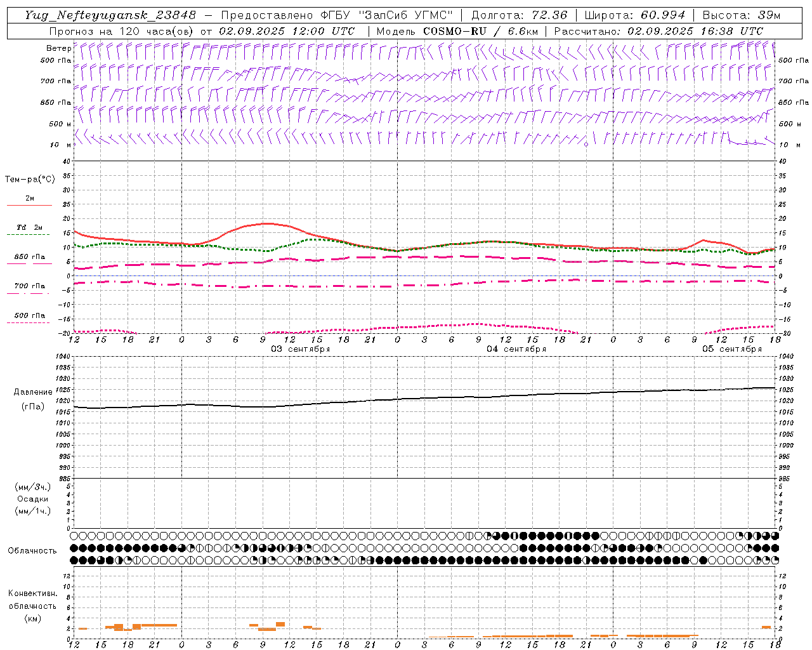Viewport: 812px width, 650px height.
Task: Click the calm wind circle in 10 м row
Action: [586, 145]
